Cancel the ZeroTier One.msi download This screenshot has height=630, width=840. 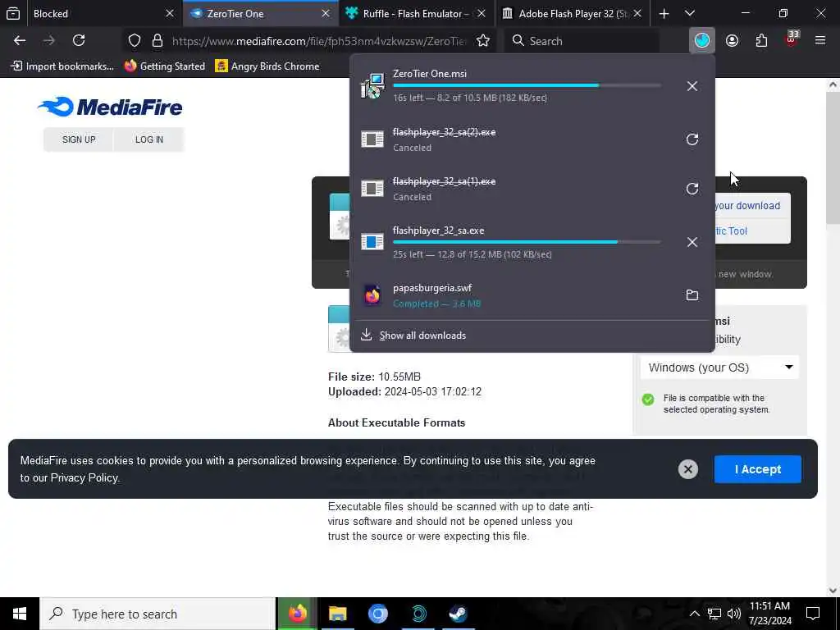click(x=692, y=86)
